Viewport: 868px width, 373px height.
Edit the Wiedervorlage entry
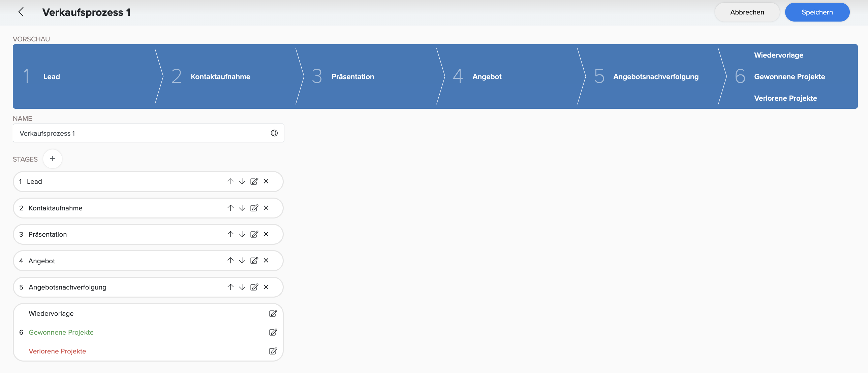[273, 313]
